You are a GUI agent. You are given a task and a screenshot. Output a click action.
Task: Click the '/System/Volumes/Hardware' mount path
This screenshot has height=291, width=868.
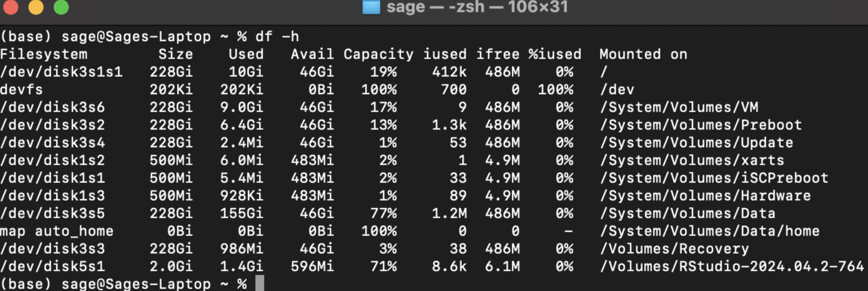(705, 195)
